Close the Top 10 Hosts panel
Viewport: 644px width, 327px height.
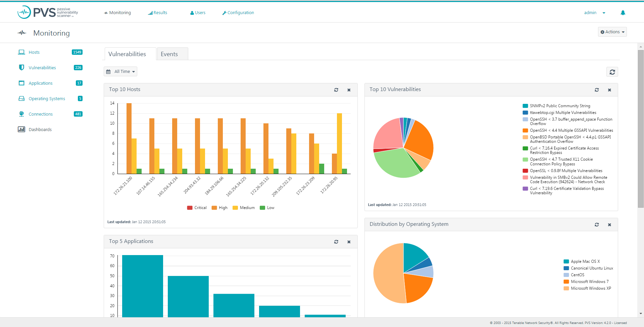349,90
